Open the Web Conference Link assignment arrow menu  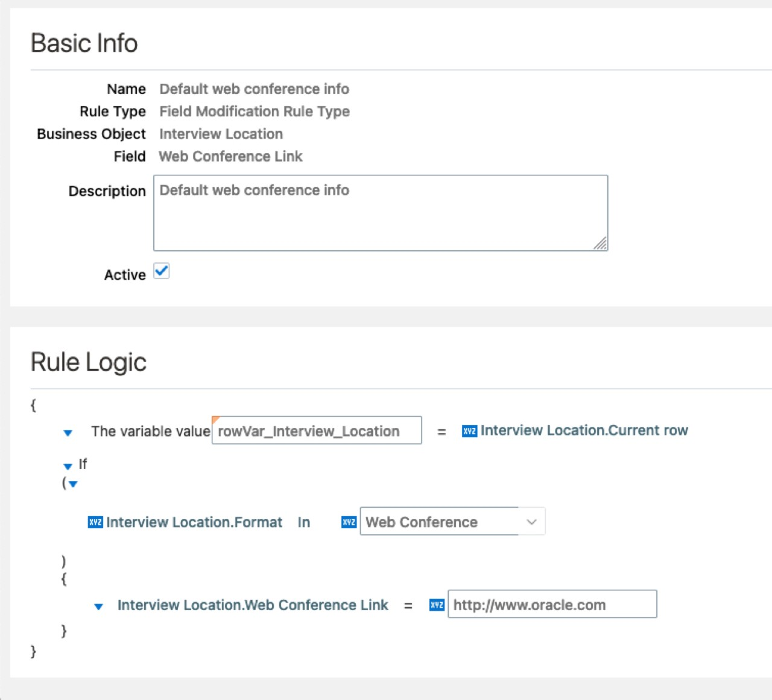(98, 607)
